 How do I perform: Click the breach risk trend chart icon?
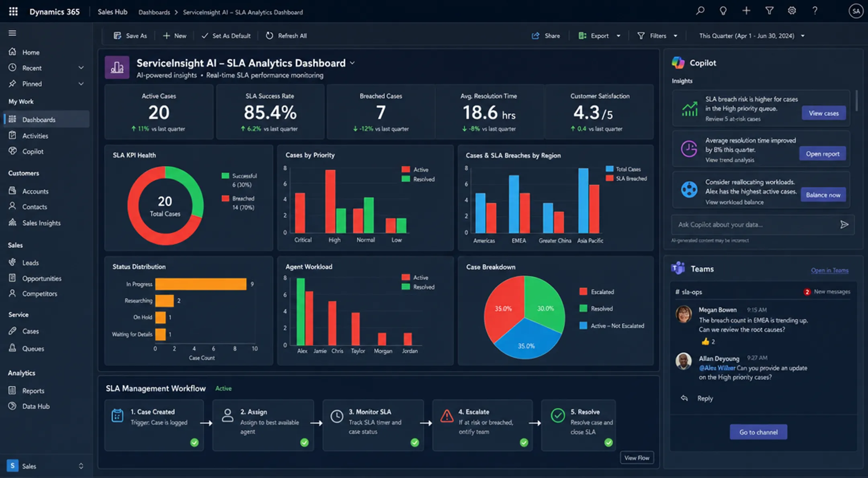(690, 109)
